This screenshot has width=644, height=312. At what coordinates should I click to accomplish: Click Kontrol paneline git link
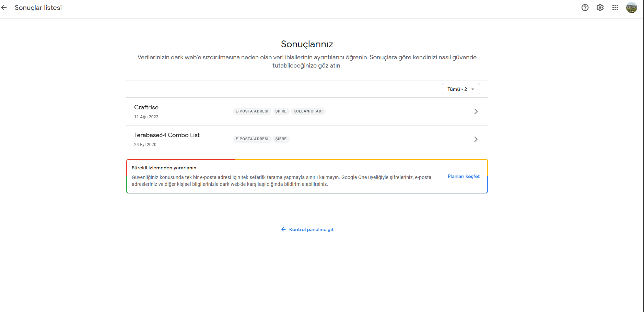coord(311,229)
